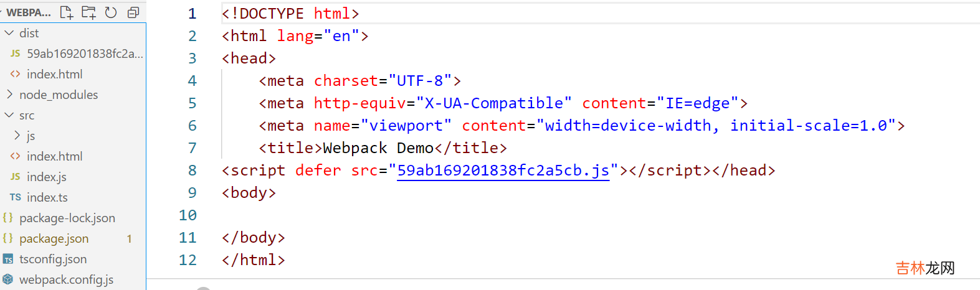Click the TS icon beside index.ts
Image resolution: width=980 pixels, height=290 pixels.
[16, 197]
